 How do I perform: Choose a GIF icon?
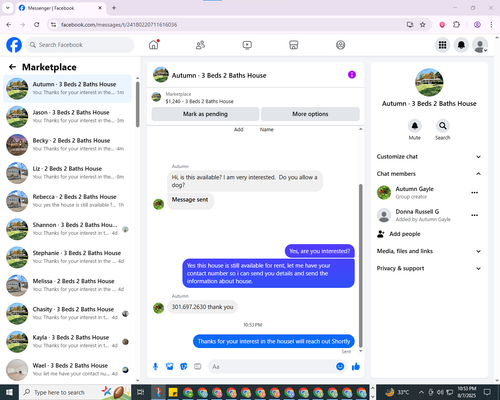[x=198, y=367]
